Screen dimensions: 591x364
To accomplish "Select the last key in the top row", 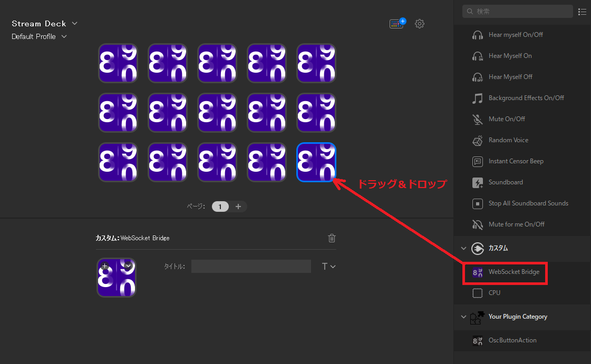I will pyautogui.click(x=316, y=63).
